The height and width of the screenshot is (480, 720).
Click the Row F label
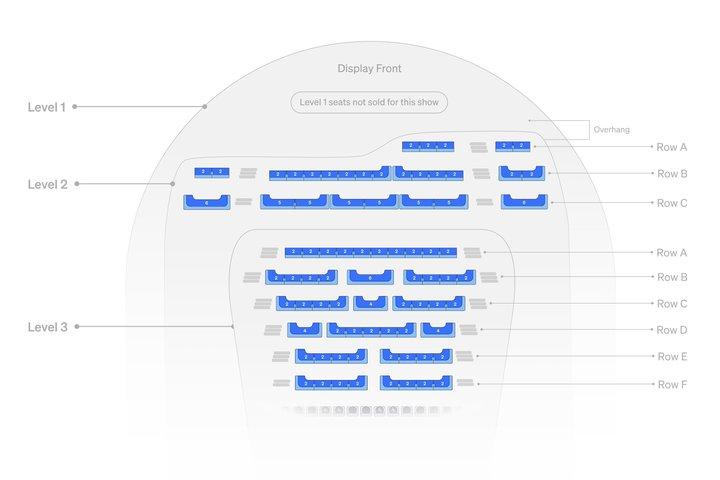point(672,384)
